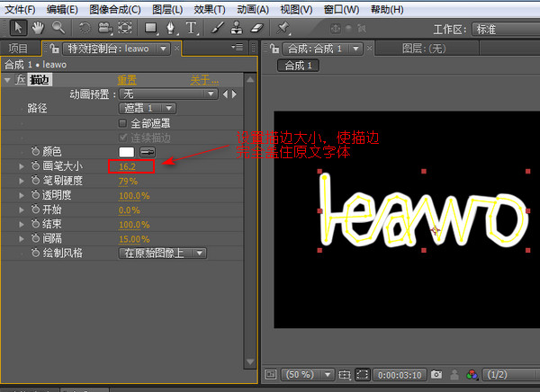Image resolution: width=540 pixels, height=392 pixels.
Task: Click the white 颜色 color swatch
Action: (126, 152)
